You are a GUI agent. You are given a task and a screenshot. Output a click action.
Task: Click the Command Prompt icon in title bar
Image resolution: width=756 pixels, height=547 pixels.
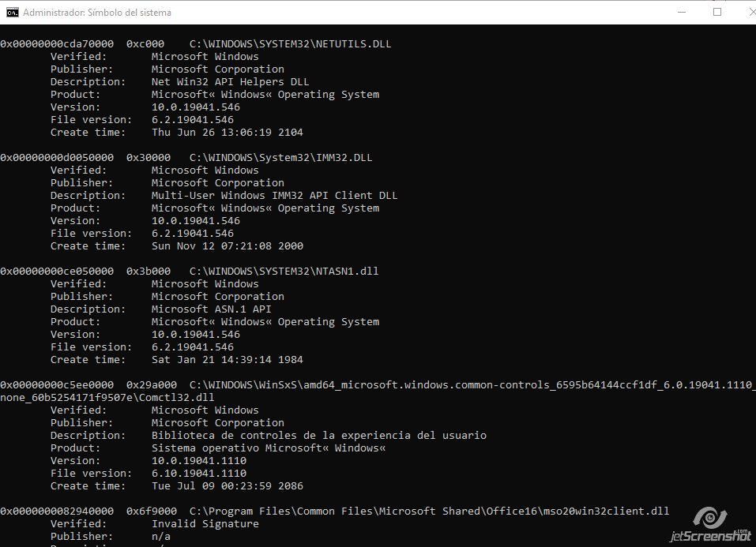[x=12, y=13]
